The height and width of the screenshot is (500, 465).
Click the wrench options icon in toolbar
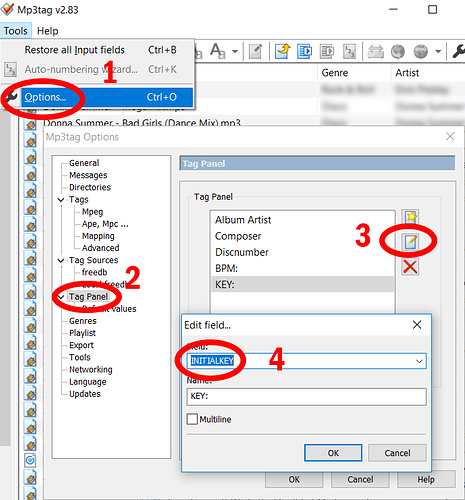tap(458, 51)
